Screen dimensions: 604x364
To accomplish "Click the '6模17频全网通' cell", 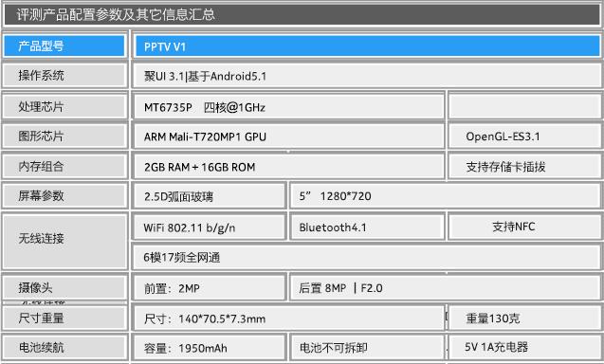I will pyautogui.click(x=367, y=257).
